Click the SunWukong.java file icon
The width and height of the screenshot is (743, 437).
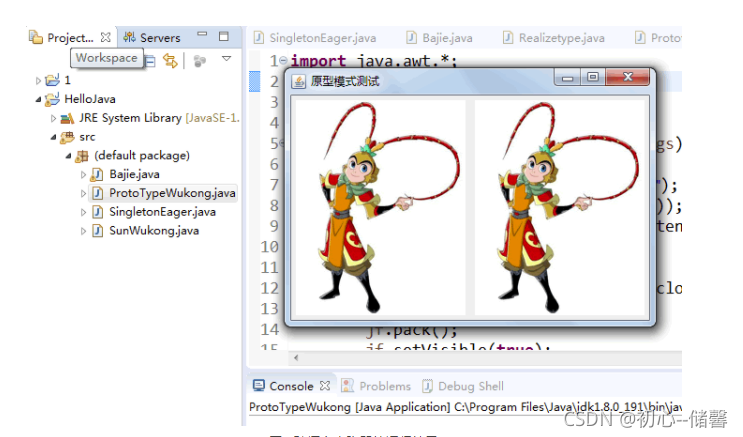click(x=97, y=231)
